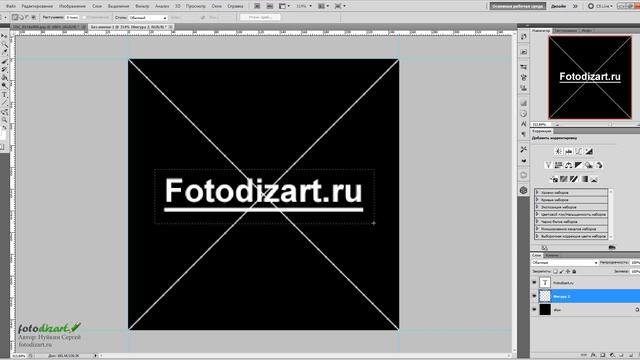Choose New selection mode in options bar
This screenshot has width=640, height=360.
(15, 18)
